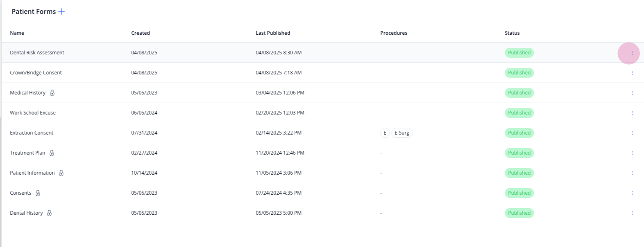Screen dimensions: 644x247
Task: Open options menu for Treatment Plan row
Action: tap(633, 153)
